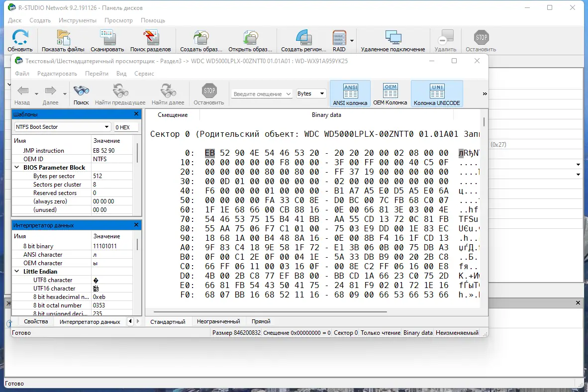Viewport: 588px width, 392px height.
Task: Open the Перейти menu
Action: coord(97,74)
